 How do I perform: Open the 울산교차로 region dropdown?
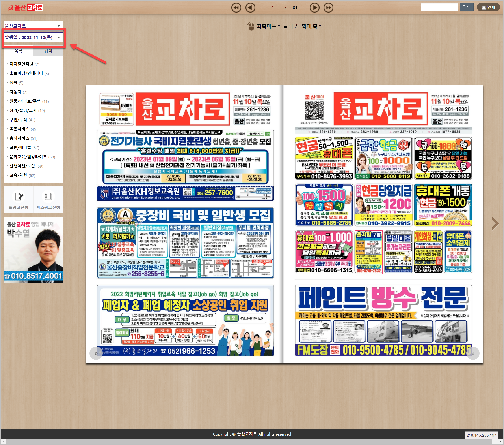point(33,25)
